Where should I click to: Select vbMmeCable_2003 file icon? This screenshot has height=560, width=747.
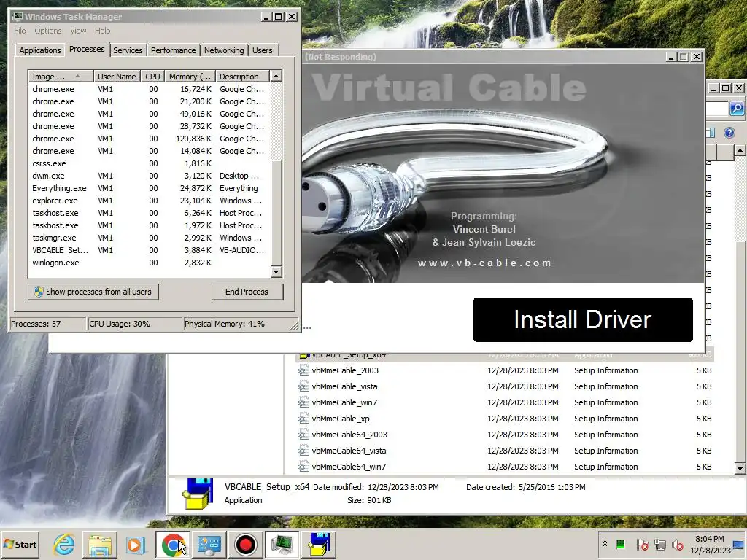(303, 370)
